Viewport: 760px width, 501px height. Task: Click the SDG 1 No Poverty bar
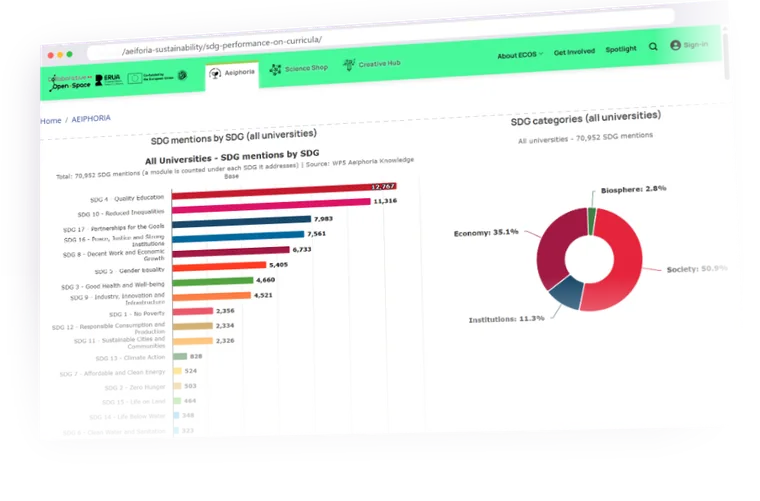point(192,311)
